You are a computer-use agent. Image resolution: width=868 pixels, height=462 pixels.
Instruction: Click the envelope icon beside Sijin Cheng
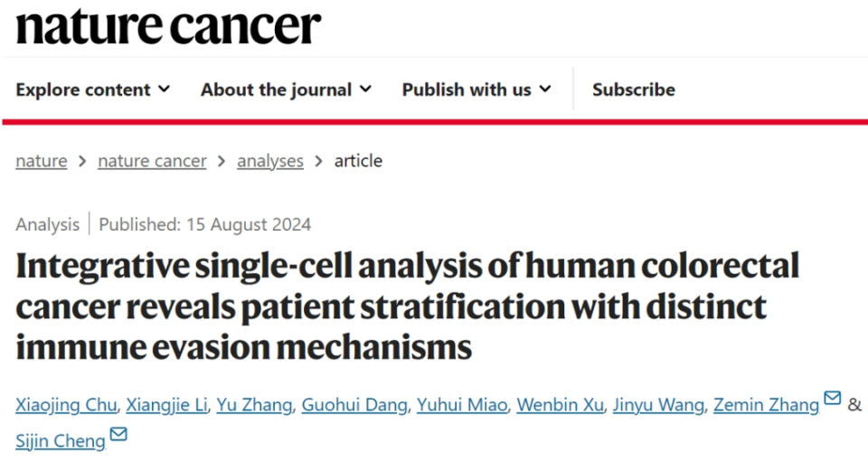[118, 436]
